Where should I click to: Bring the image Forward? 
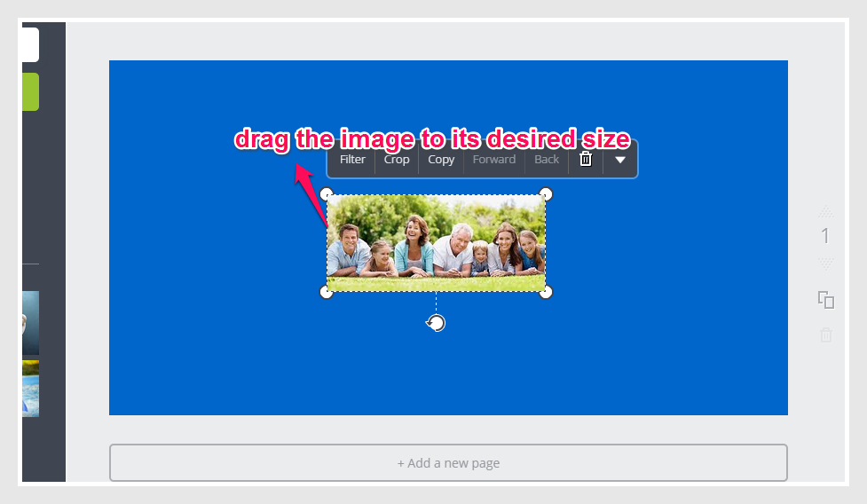(x=494, y=160)
